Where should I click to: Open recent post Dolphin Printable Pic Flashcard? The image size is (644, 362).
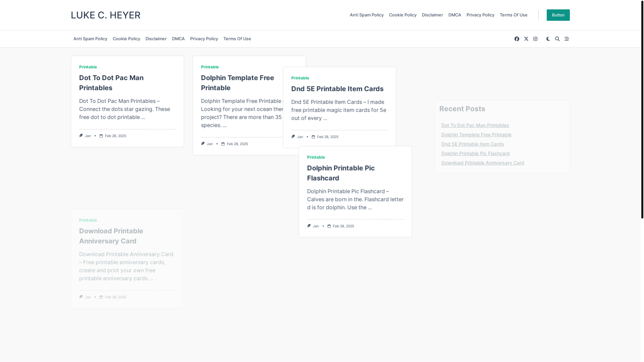point(475,154)
